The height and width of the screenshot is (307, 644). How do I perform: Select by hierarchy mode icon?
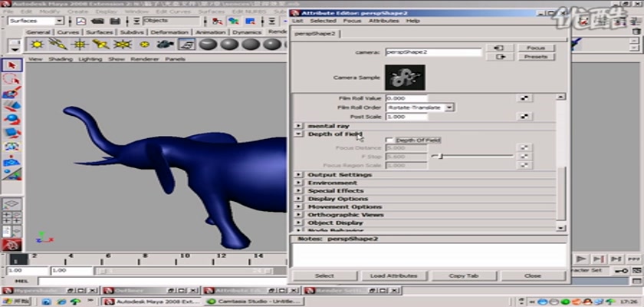[217, 21]
